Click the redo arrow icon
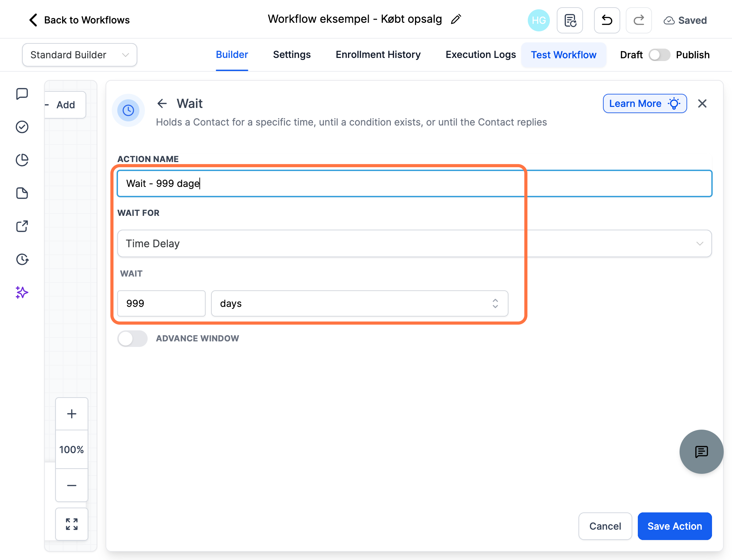The image size is (732, 560). (x=639, y=20)
